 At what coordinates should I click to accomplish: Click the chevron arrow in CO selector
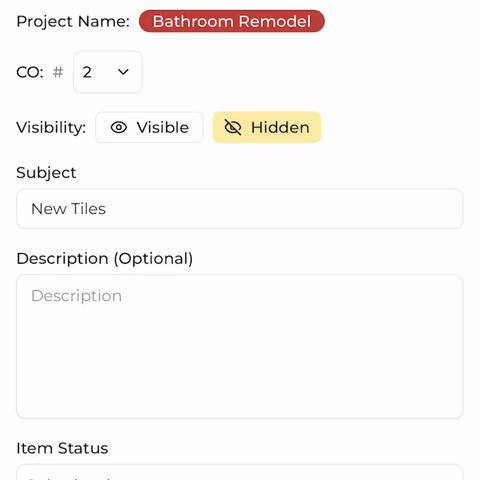123,72
